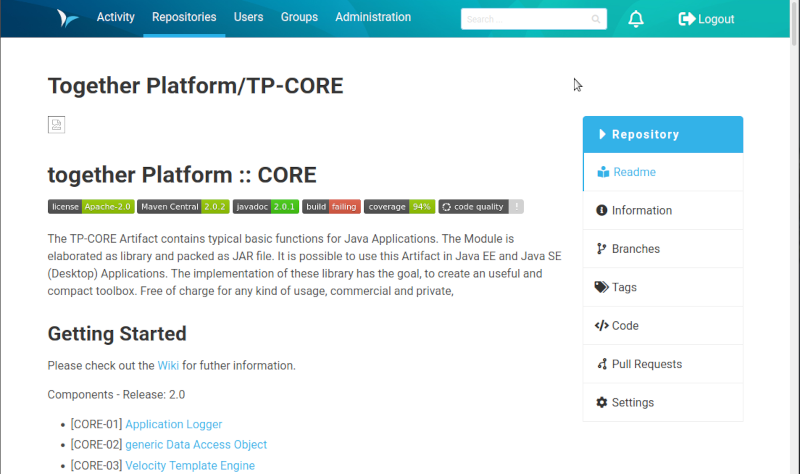The image size is (800, 474).
Task: Click the 'Getting Started' heading
Action: (x=117, y=334)
